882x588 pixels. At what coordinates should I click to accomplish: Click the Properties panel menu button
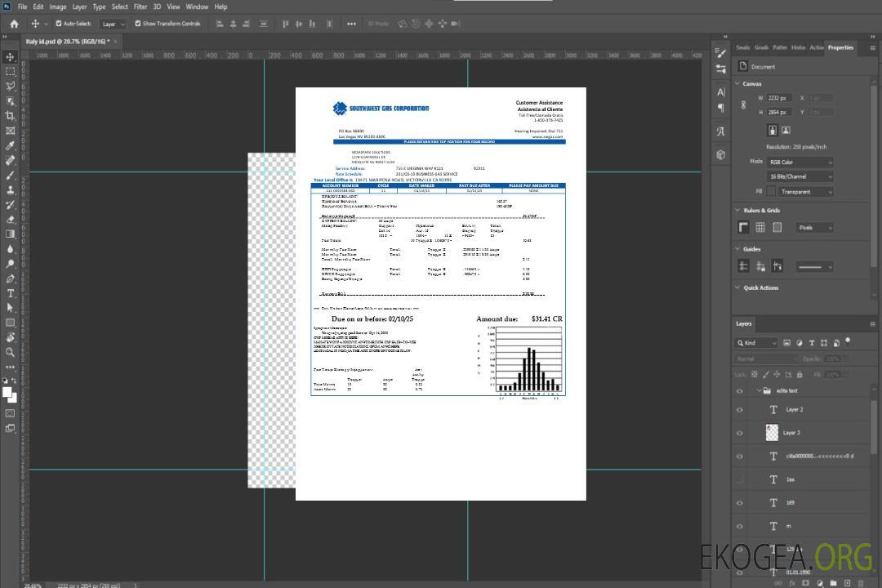(x=872, y=48)
